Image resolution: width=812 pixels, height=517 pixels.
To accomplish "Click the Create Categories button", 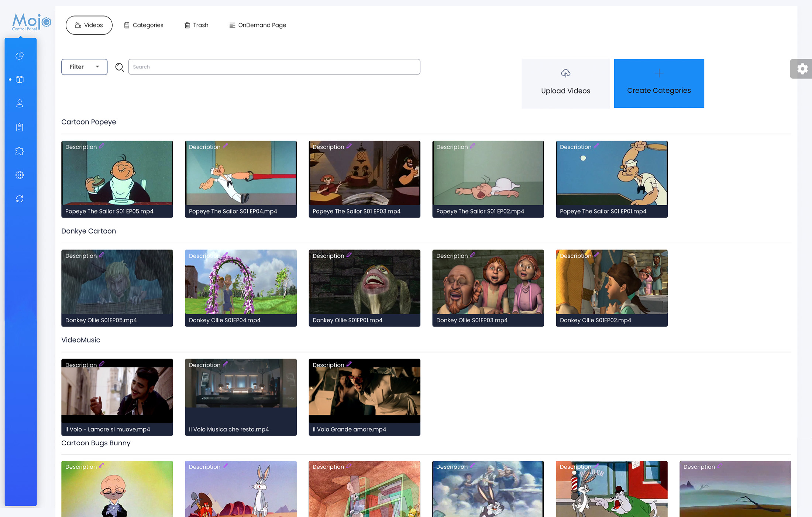I will click(x=659, y=83).
